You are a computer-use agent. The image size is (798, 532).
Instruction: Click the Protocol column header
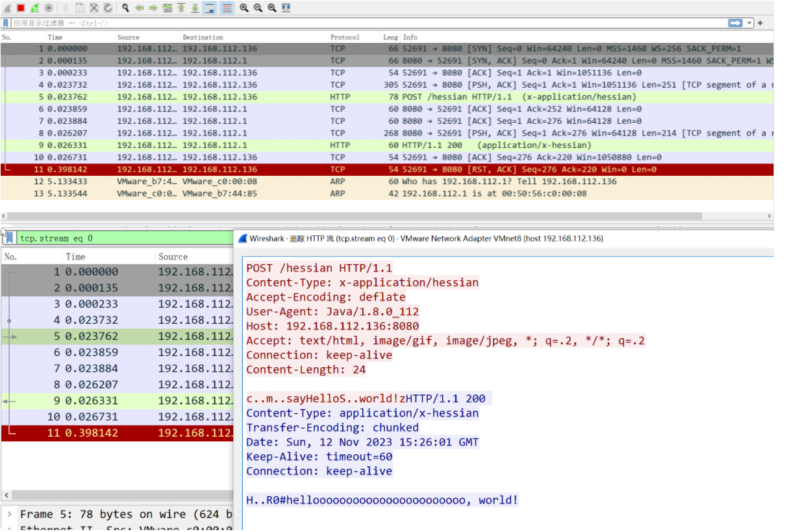click(x=344, y=37)
